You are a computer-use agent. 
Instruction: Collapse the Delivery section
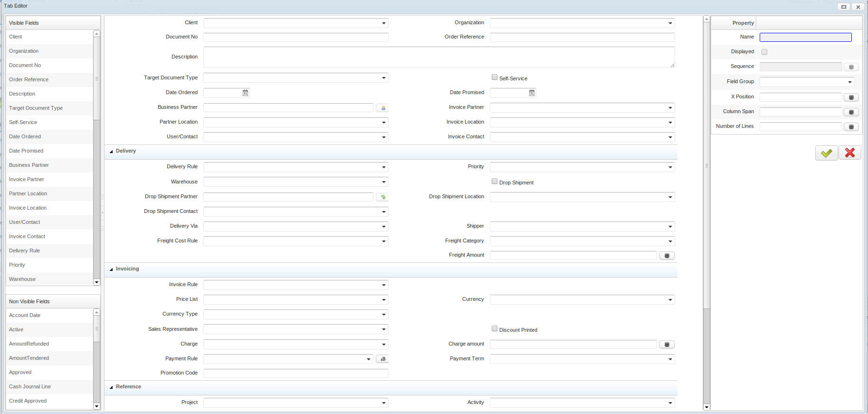tap(112, 151)
